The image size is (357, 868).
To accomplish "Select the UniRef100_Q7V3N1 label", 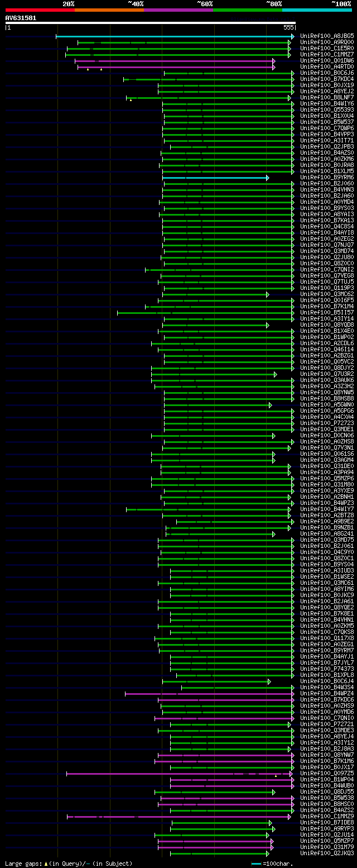I will coord(327,448).
